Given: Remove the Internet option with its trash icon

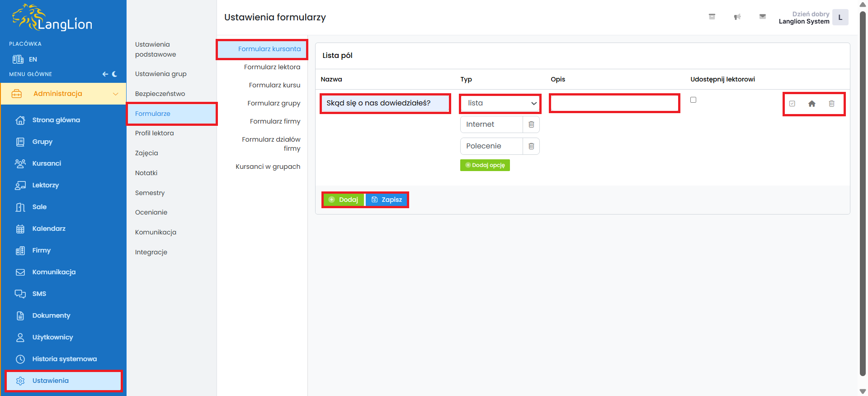Looking at the screenshot, I should pyautogui.click(x=531, y=124).
